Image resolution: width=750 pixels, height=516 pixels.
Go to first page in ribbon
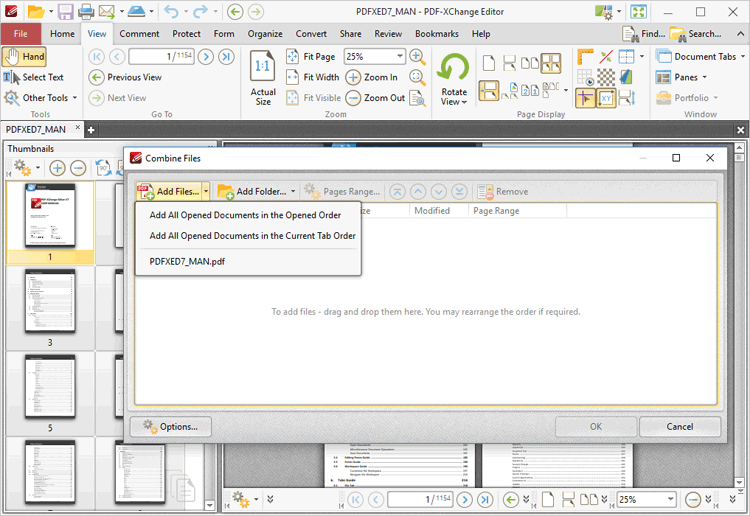(96, 57)
